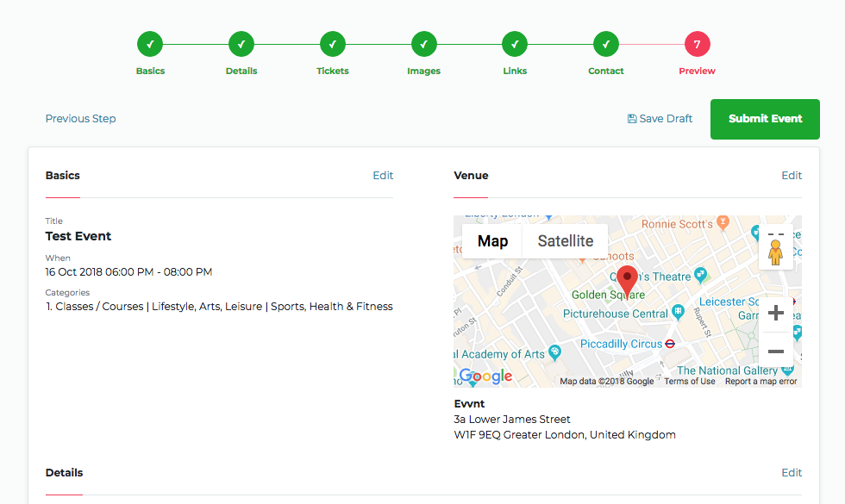
Task: Click the red venue location pin
Action: [x=627, y=281]
